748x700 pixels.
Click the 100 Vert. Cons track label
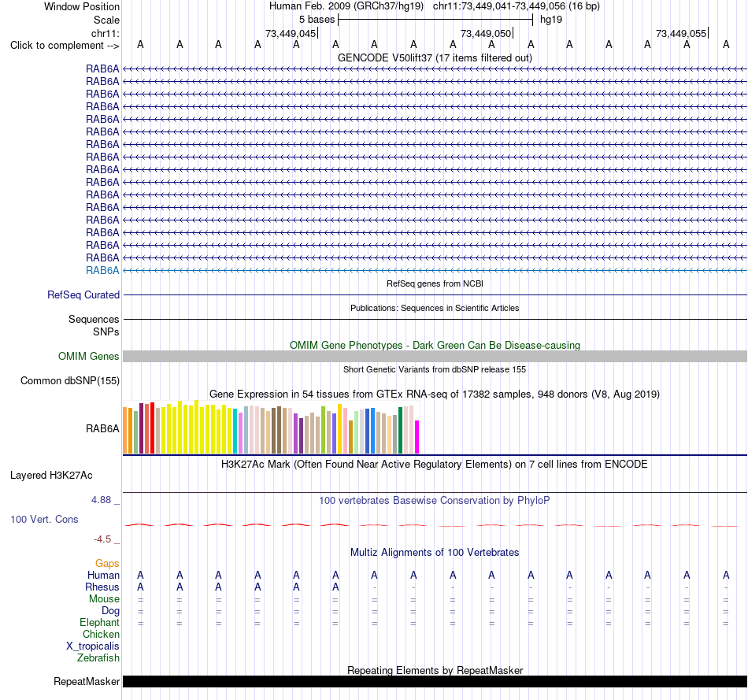point(44,519)
